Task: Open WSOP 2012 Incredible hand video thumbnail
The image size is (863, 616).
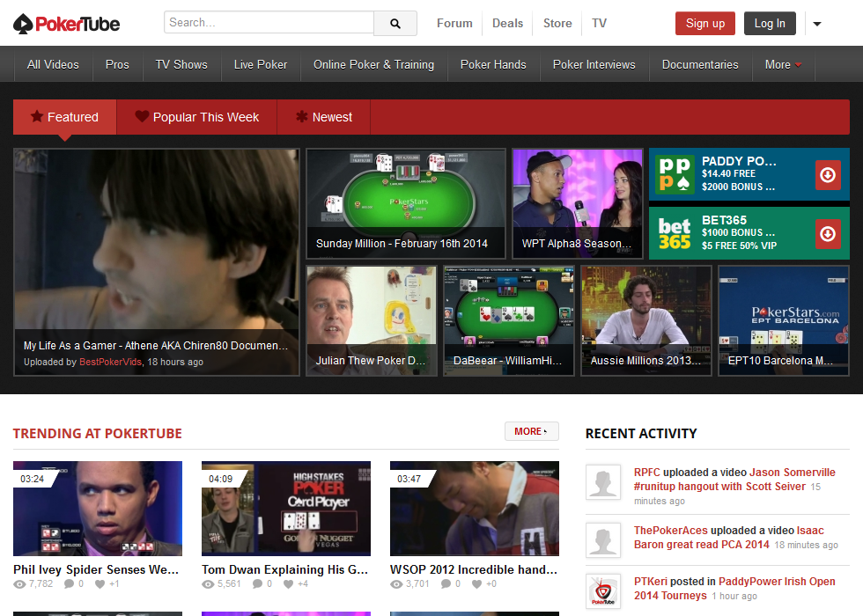Action: click(475, 509)
